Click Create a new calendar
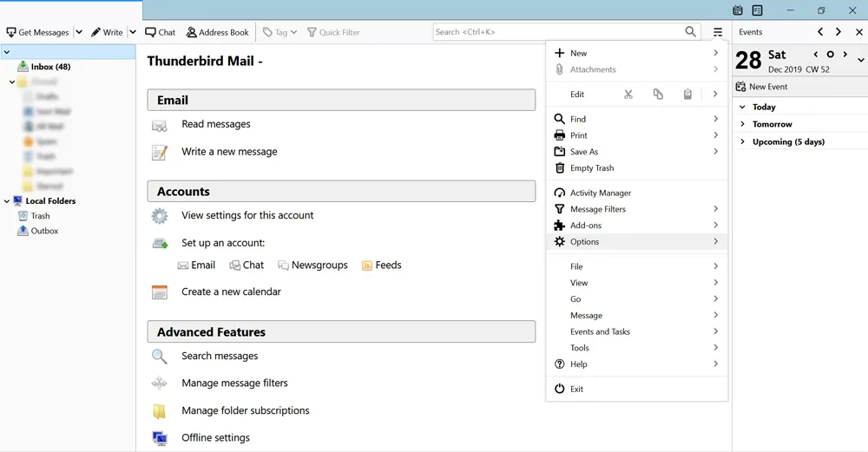The height and width of the screenshot is (452, 868). (231, 292)
